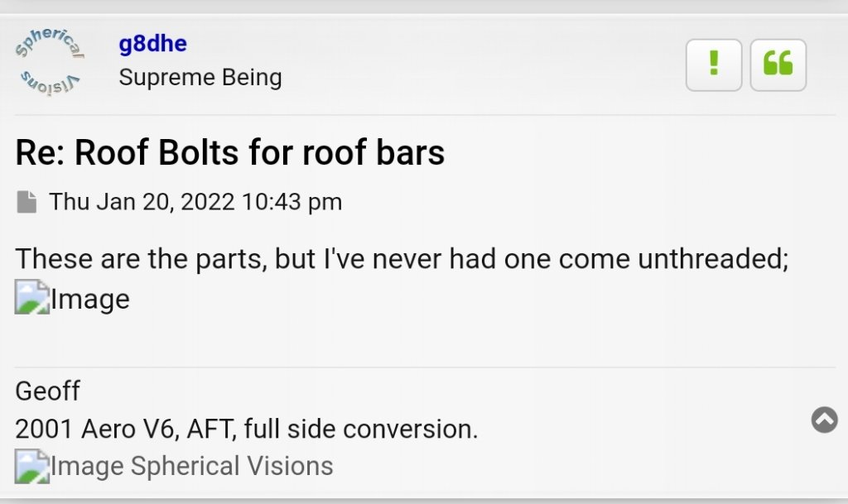This screenshot has height=504, width=848.
Task: Click the "Spherical Visions" text in the signature
Action: point(232,466)
